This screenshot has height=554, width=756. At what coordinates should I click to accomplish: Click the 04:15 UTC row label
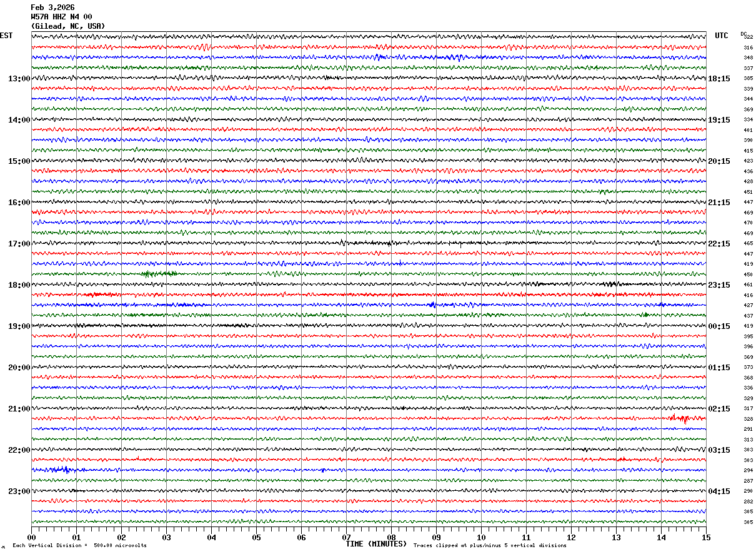coord(719,491)
